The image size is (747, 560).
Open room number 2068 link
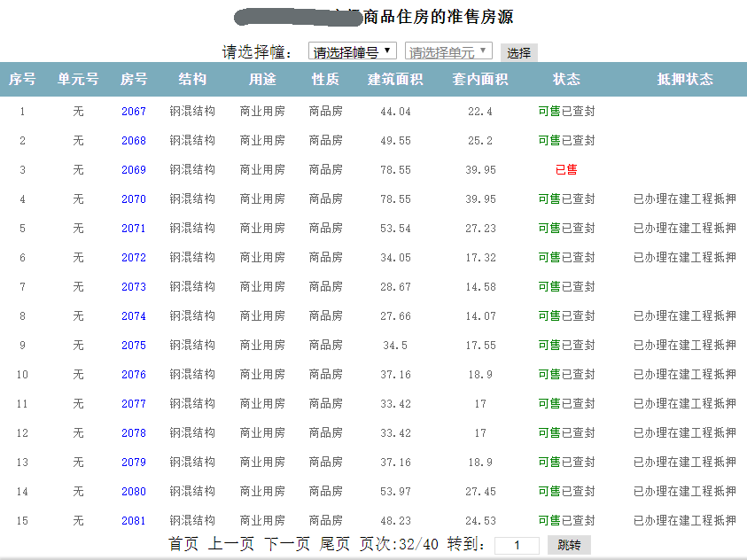click(x=134, y=141)
